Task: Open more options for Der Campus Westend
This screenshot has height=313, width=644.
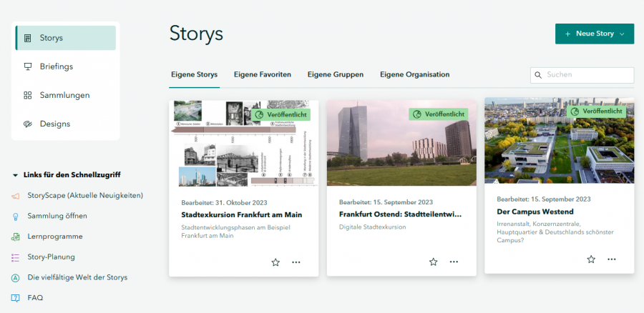Action: pyautogui.click(x=612, y=259)
